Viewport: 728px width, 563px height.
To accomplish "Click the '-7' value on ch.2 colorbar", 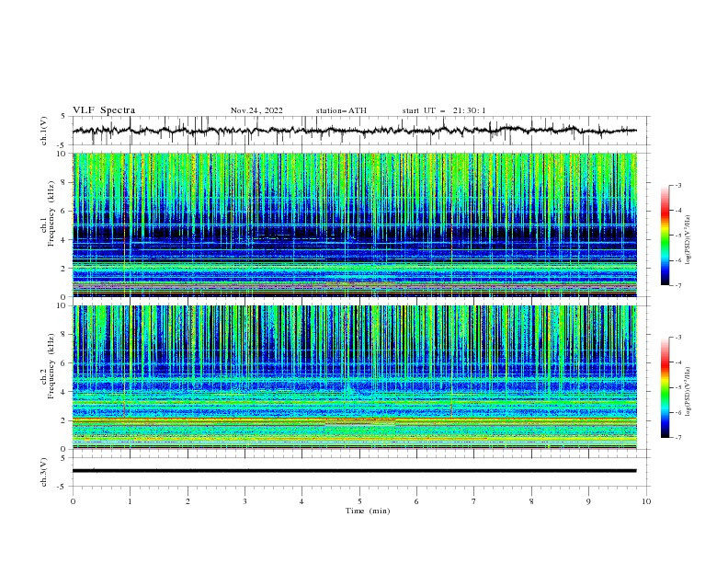I will coord(677,438).
